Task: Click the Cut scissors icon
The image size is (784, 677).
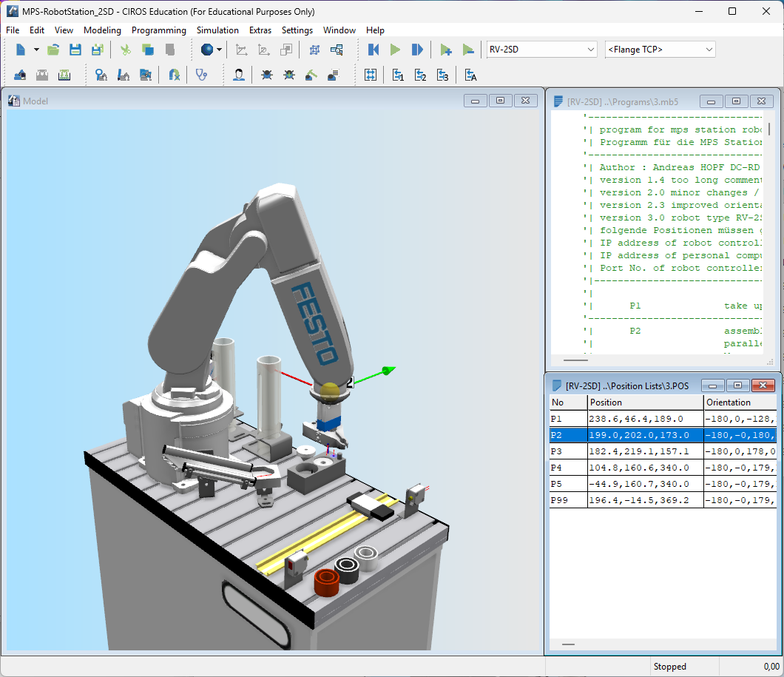Action: (126, 50)
